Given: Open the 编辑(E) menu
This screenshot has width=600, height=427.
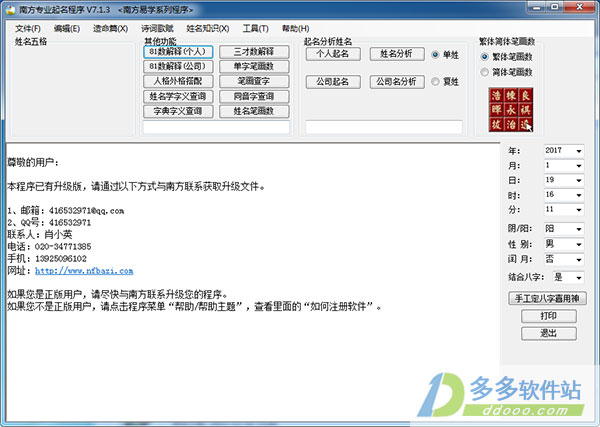Looking at the screenshot, I should (67, 29).
